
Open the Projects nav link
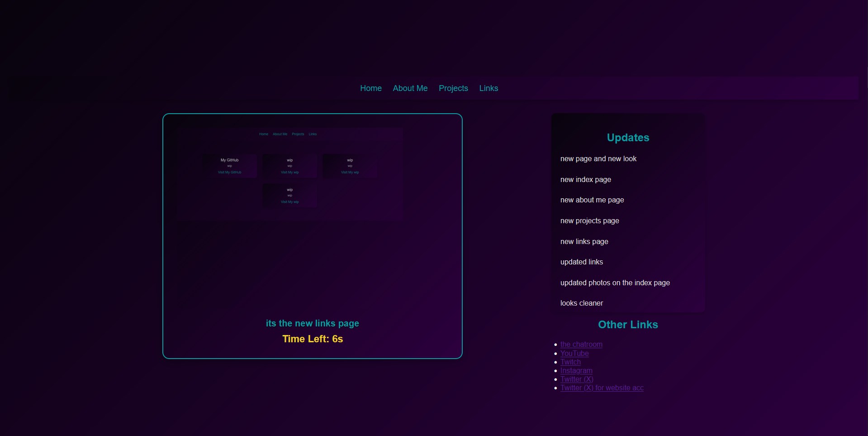tap(453, 88)
